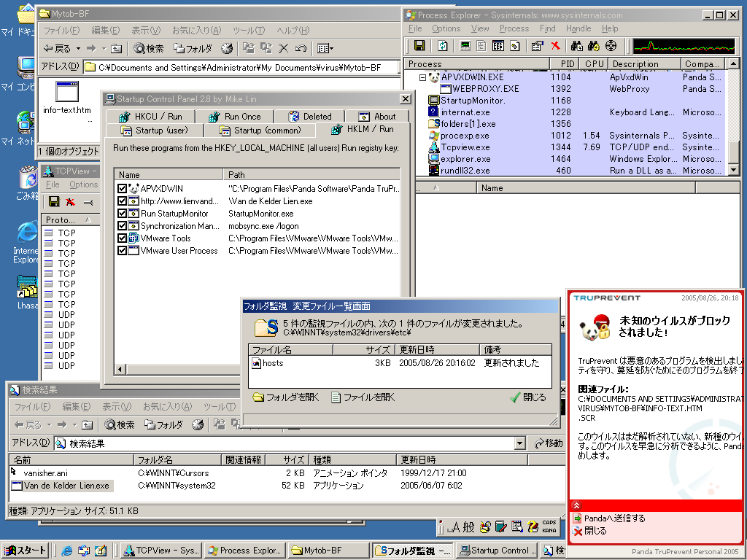Click the Save icon in Process Explorer toolbar

click(x=419, y=46)
